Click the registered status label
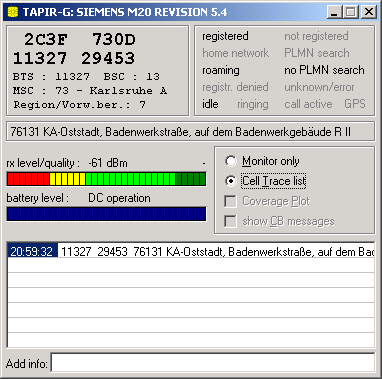 tap(225, 36)
